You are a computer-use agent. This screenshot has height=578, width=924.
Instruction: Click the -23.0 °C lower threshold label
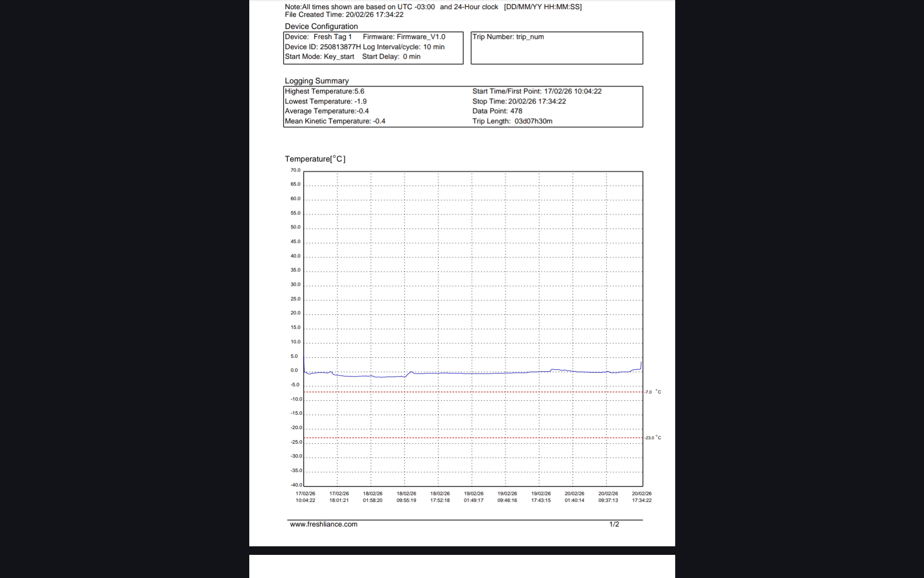pos(653,438)
